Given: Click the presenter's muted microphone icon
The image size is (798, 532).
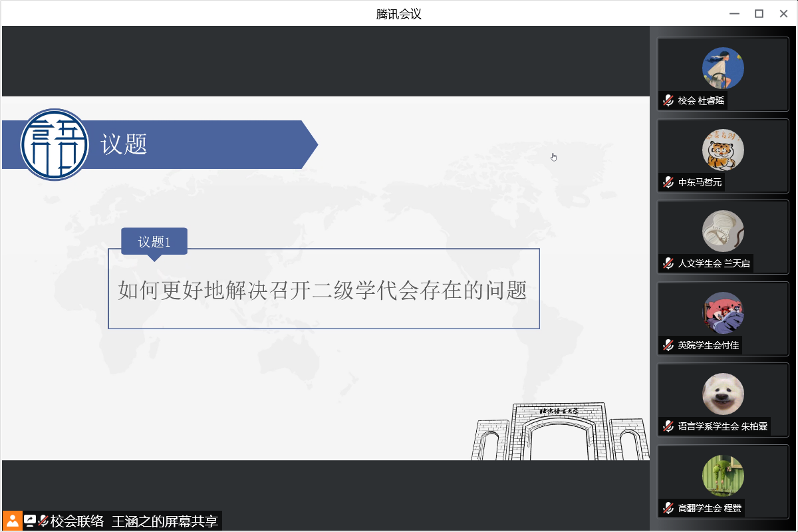Looking at the screenshot, I should (43, 521).
